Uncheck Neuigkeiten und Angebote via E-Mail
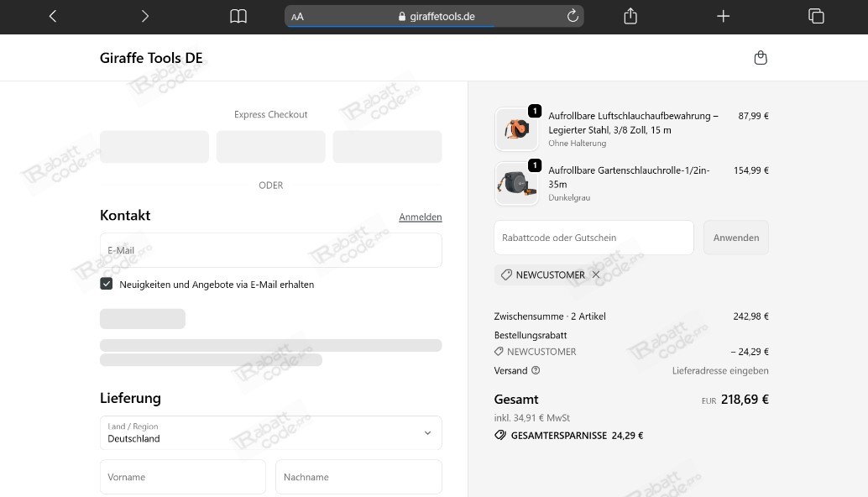Viewport: 868px width, 497px height. [x=107, y=284]
